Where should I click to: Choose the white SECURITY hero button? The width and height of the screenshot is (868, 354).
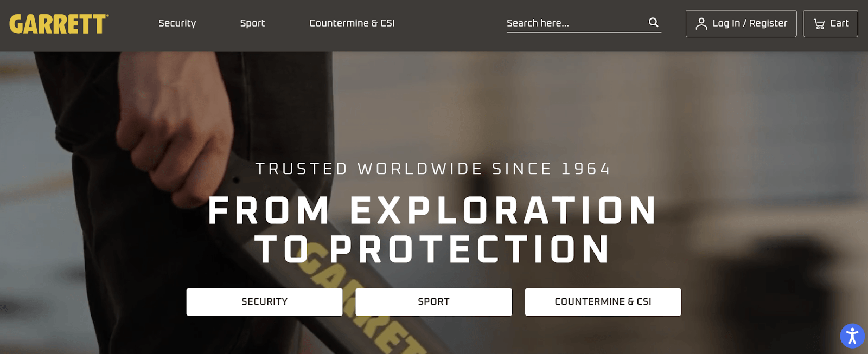tap(264, 302)
